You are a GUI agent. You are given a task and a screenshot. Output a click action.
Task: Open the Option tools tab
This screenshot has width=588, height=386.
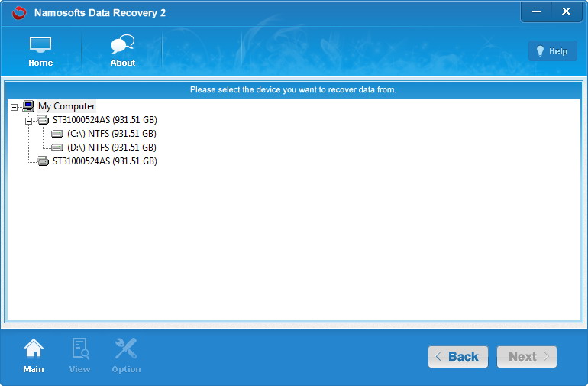[x=126, y=355]
